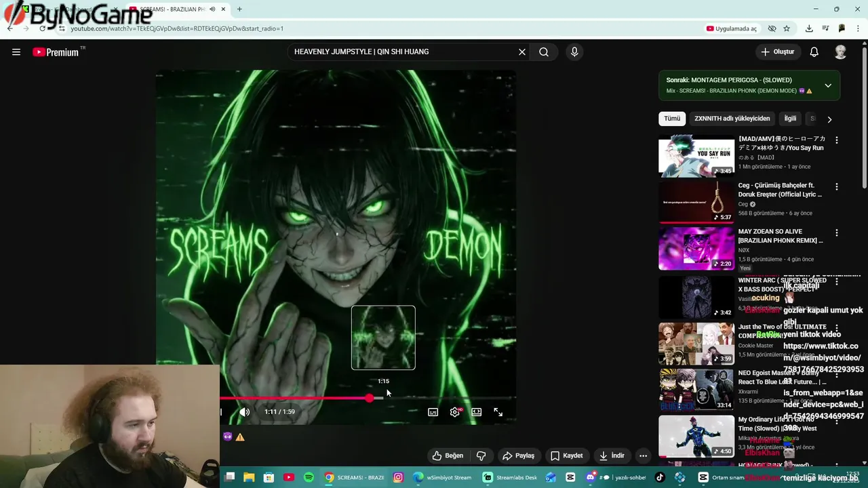Screen dimensions: 868x488
Task: Select the İlgili filter chip
Action: tap(790, 119)
